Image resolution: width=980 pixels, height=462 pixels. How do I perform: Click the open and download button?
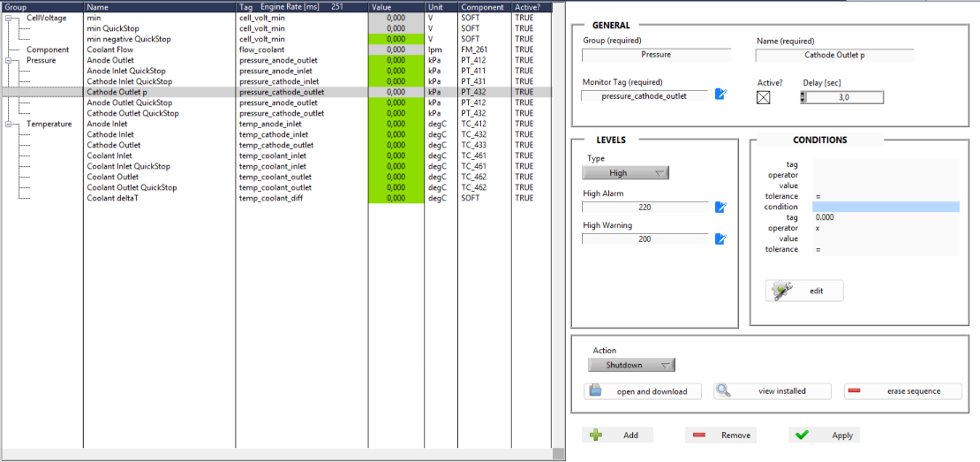(x=642, y=391)
